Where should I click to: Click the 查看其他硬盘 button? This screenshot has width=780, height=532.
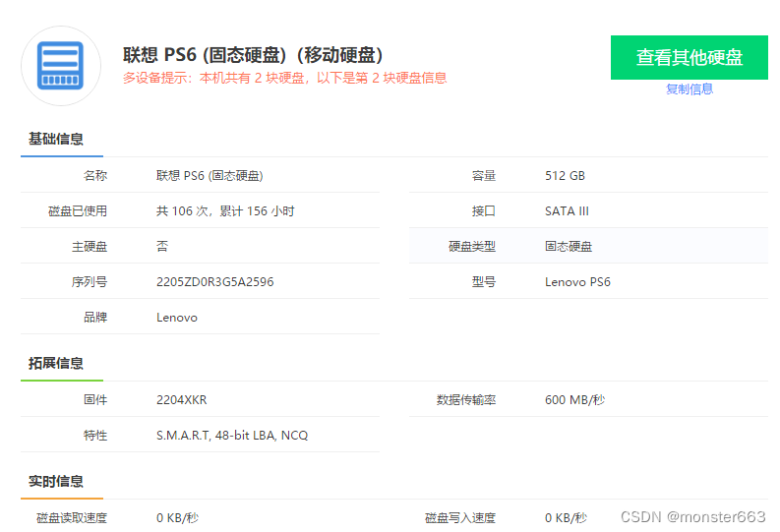[x=689, y=57]
